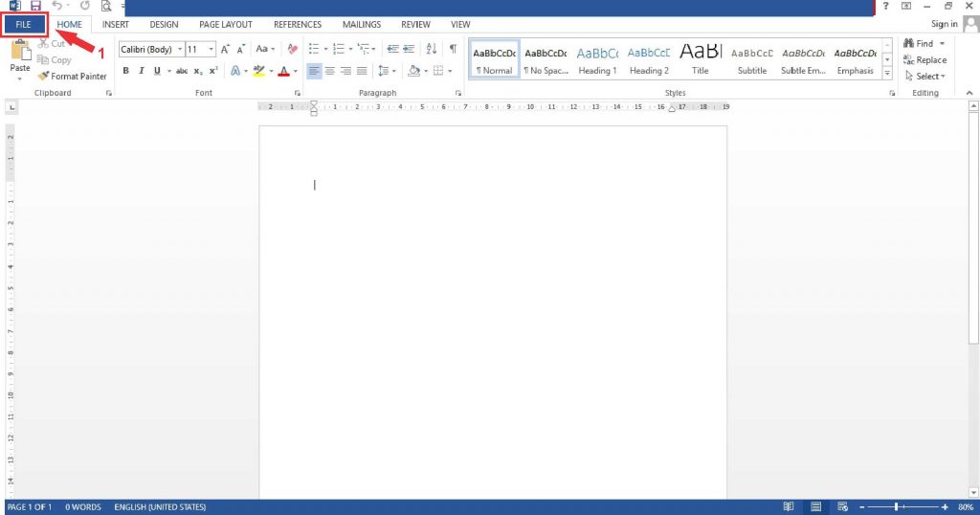Image resolution: width=980 pixels, height=515 pixels.
Task: Click the Sort A-Z icon
Action: [431, 49]
